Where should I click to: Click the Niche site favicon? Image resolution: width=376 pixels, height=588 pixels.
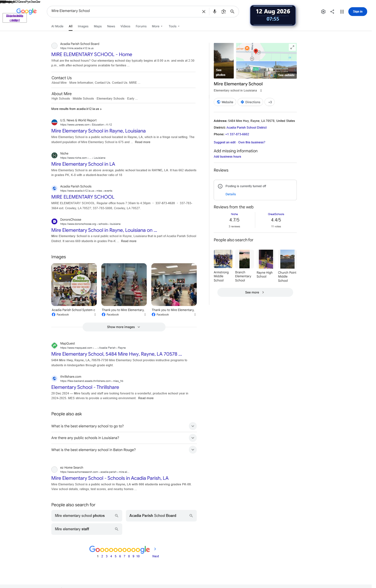(54, 156)
